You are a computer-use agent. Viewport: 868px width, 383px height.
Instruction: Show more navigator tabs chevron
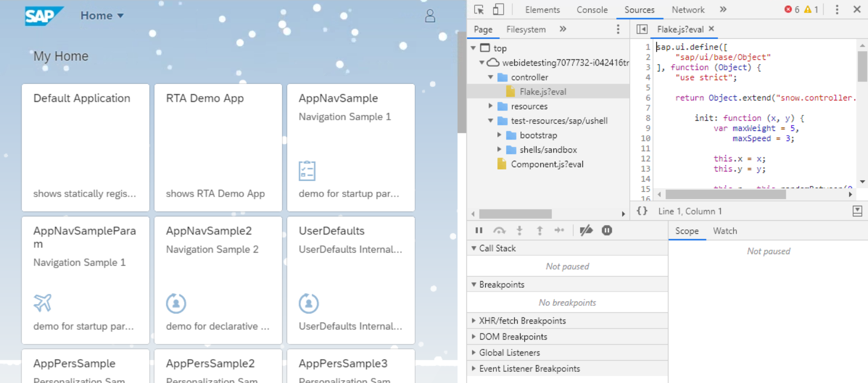click(563, 29)
